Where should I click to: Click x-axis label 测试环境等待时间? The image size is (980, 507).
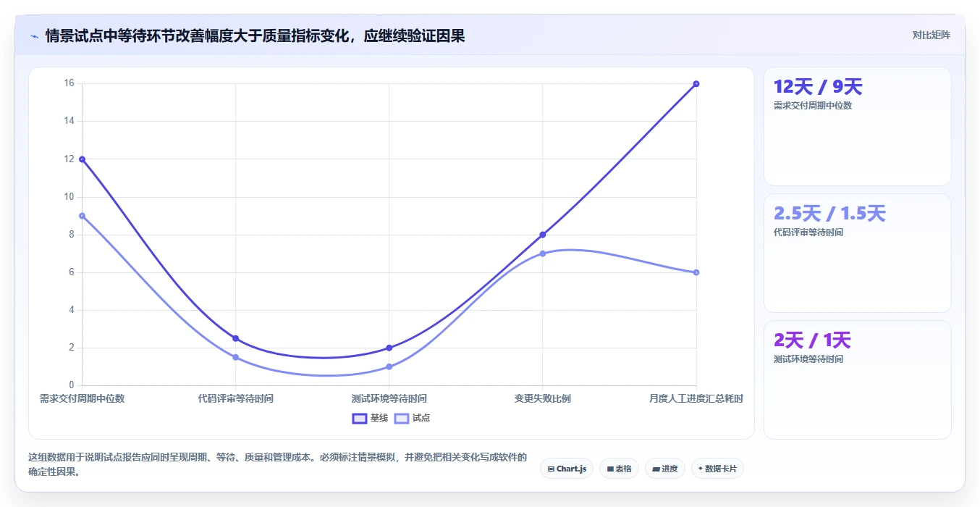[x=389, y=398]
